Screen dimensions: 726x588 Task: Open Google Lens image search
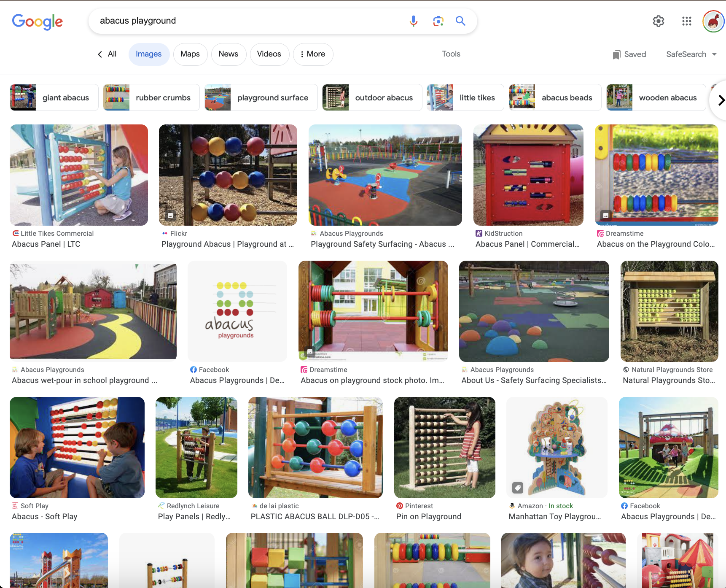click(x=438, y=21)
